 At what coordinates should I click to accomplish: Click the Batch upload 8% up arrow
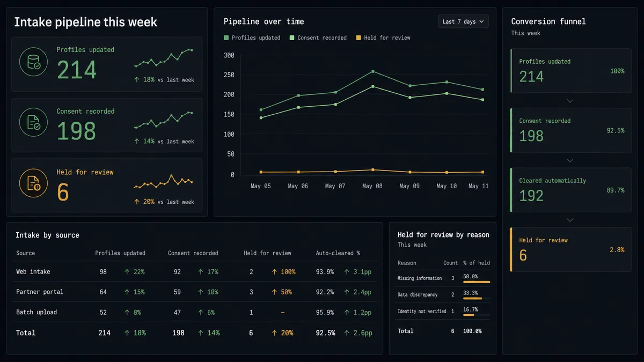[x=127, y=313]
